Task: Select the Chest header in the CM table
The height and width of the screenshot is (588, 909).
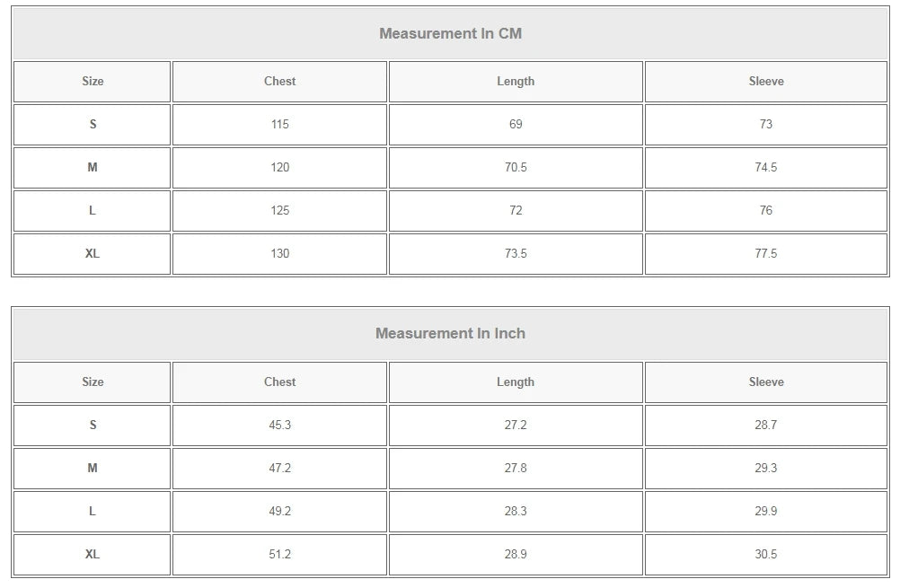Action: click(x=279, y=82)
